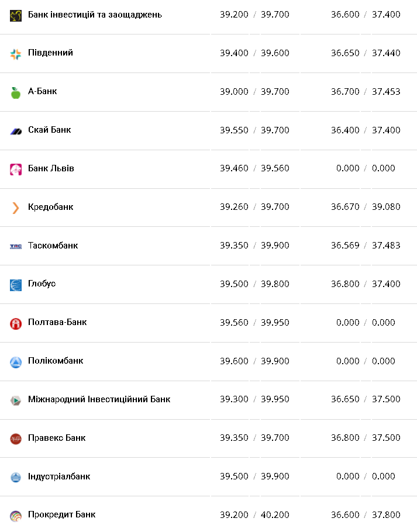This screenshot has height=532, width=417.
Task: Click the orange Кредобанк chevron icon
Action: [x=16, y=208]
